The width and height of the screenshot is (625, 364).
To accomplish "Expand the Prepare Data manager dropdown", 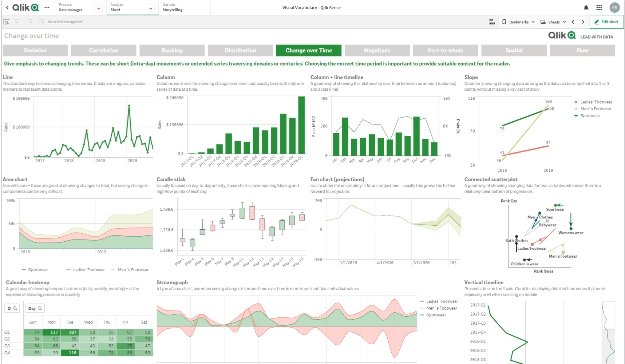I will coord(98,8).
